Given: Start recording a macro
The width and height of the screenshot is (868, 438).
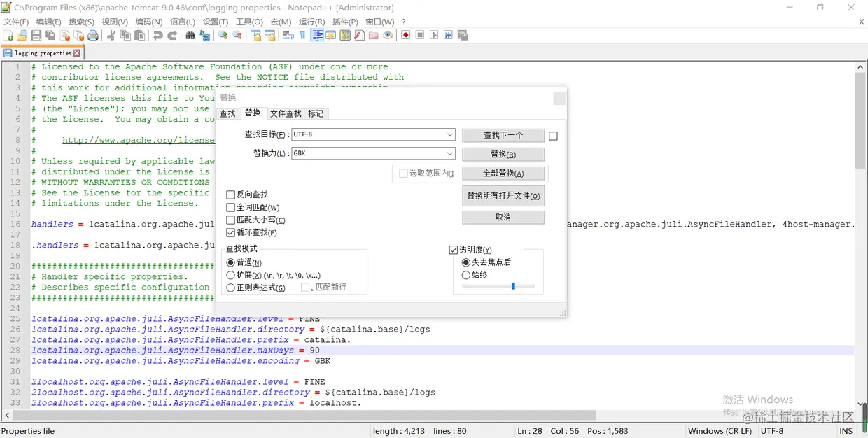Looking at the screenshot, I should tap(407, 34).
